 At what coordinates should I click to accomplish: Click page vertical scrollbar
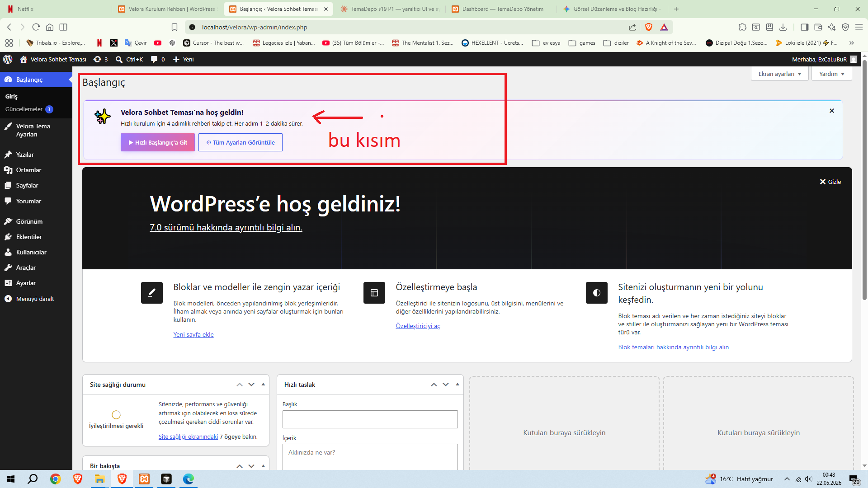(864, 181)
